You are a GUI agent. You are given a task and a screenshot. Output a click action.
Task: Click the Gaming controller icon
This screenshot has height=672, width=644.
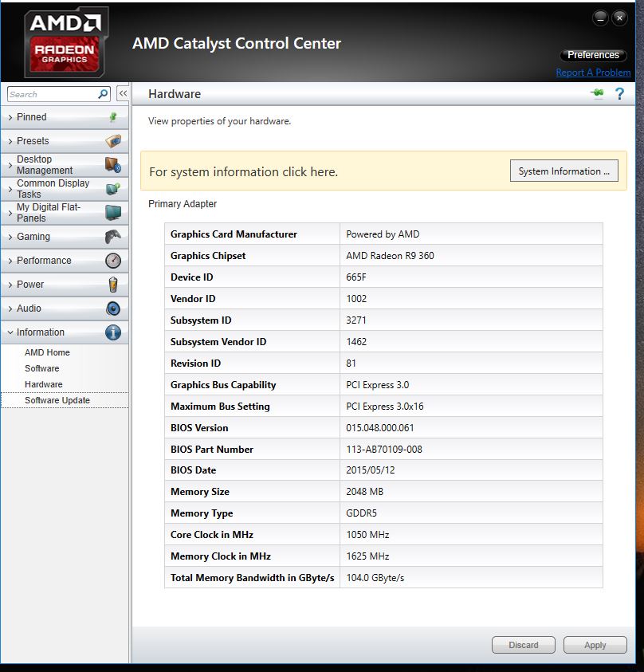point(113,237)
